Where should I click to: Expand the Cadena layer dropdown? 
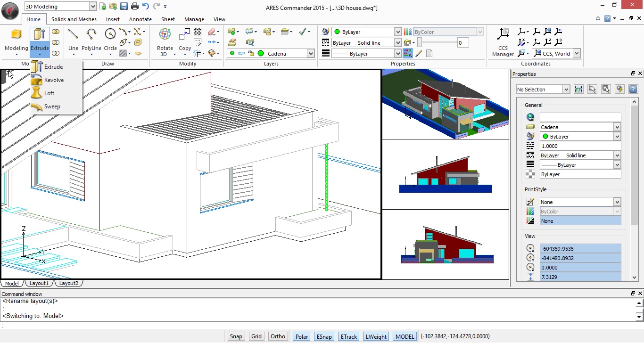[311, 53]
